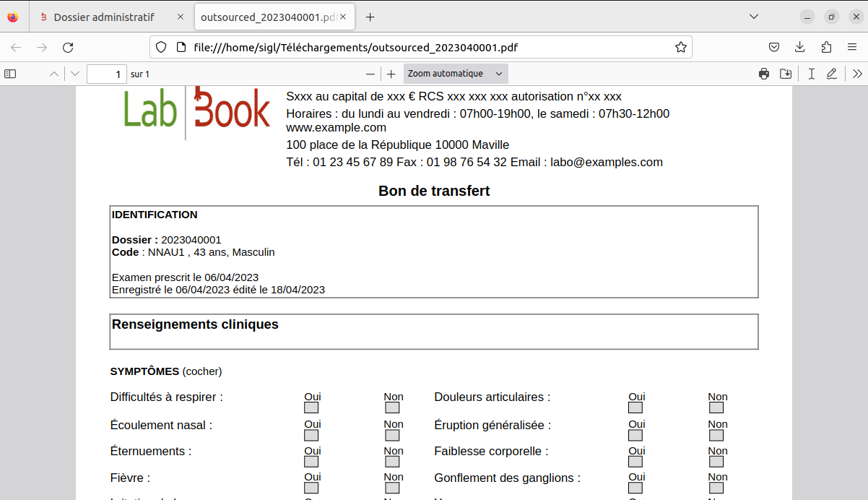Toggle the PDF sidebar panel

10,73
